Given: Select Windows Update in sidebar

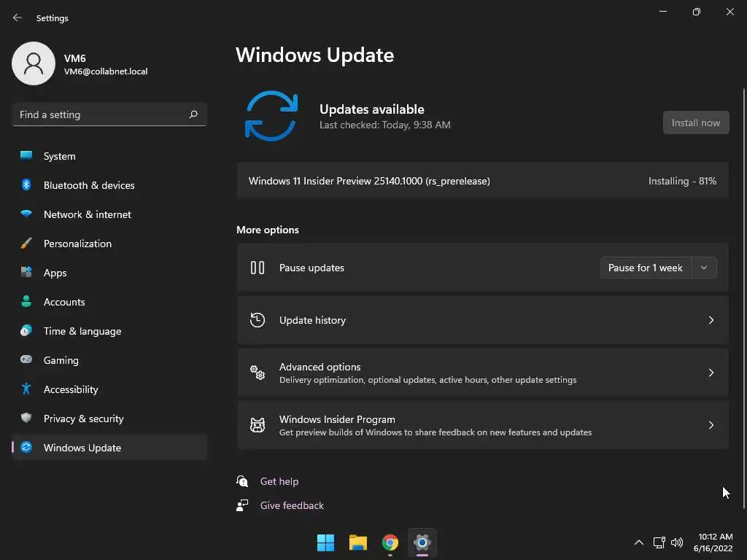Looking at the screenshot, I should point(109,448).
